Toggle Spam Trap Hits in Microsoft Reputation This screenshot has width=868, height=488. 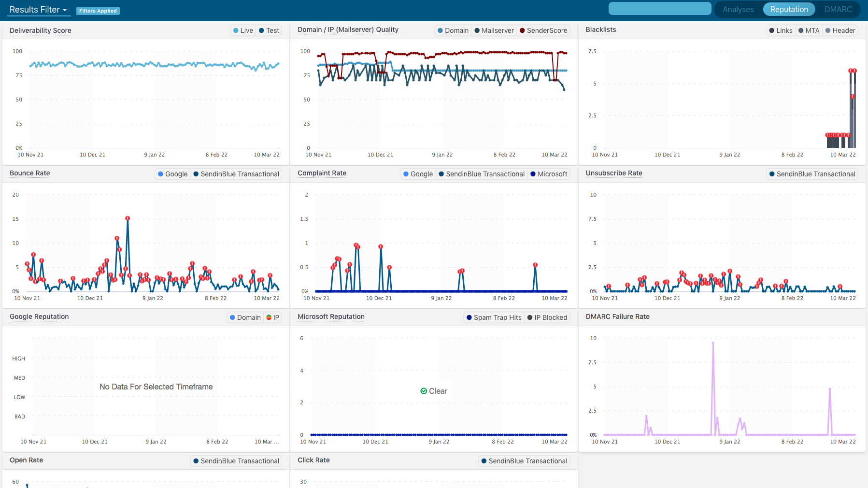[x=494, y=317]
